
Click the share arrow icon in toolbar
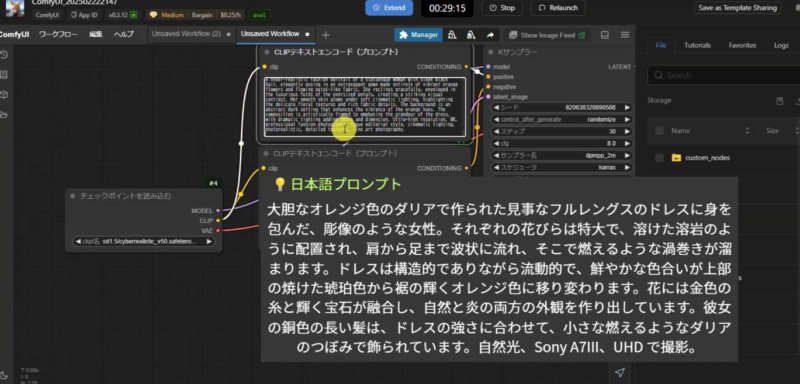pyautogui.click(x=490, y=35)
